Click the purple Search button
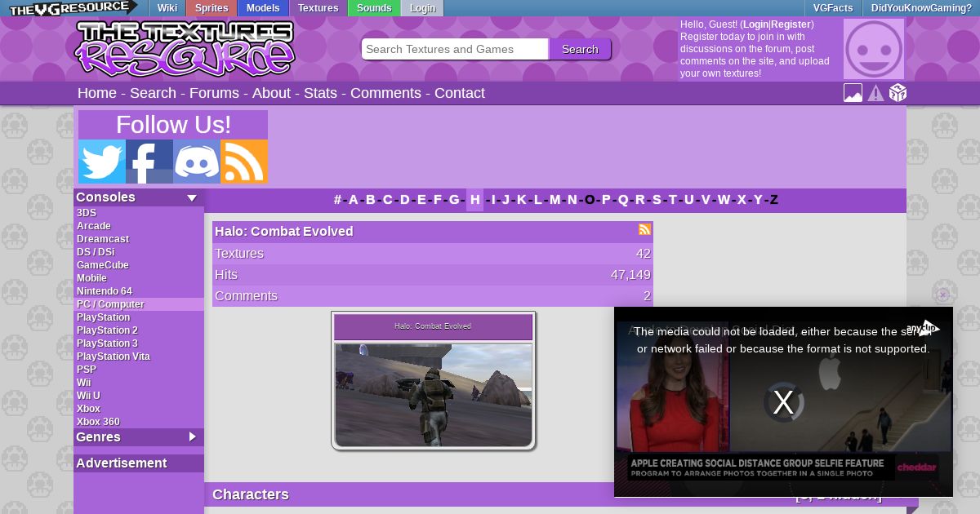Viewport: 980px width, 514px height. tap(580, 49)
